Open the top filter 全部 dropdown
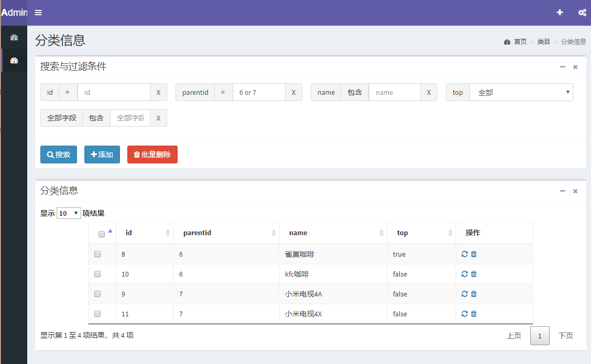This screenshot has width=591, height=364. point(521,92)
